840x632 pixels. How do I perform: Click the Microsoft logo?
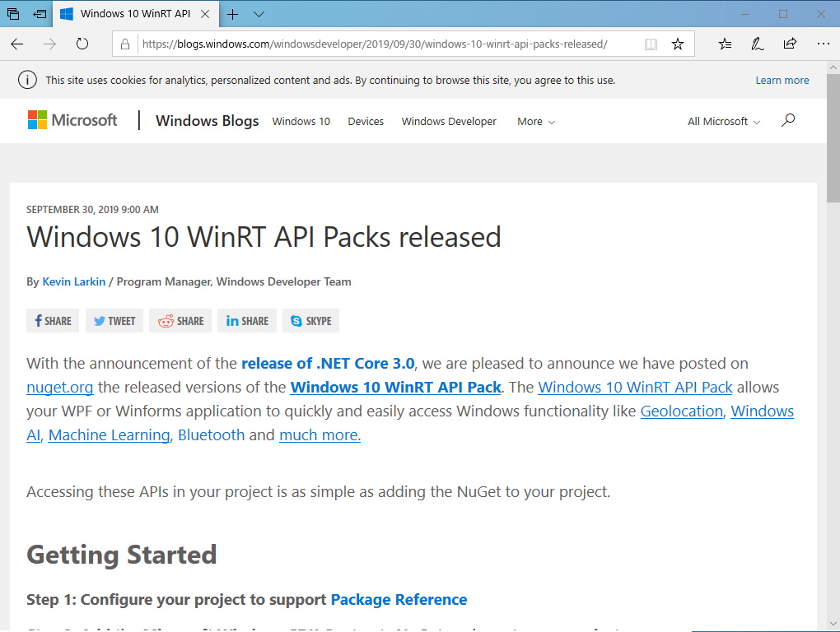tap(72, 120)
